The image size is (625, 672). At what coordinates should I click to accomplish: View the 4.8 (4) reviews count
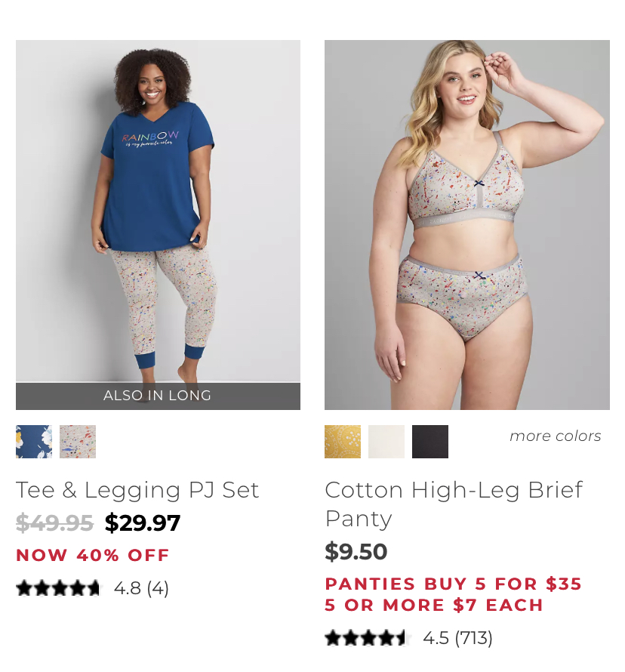pyautogui.click(x=141, y=588)
